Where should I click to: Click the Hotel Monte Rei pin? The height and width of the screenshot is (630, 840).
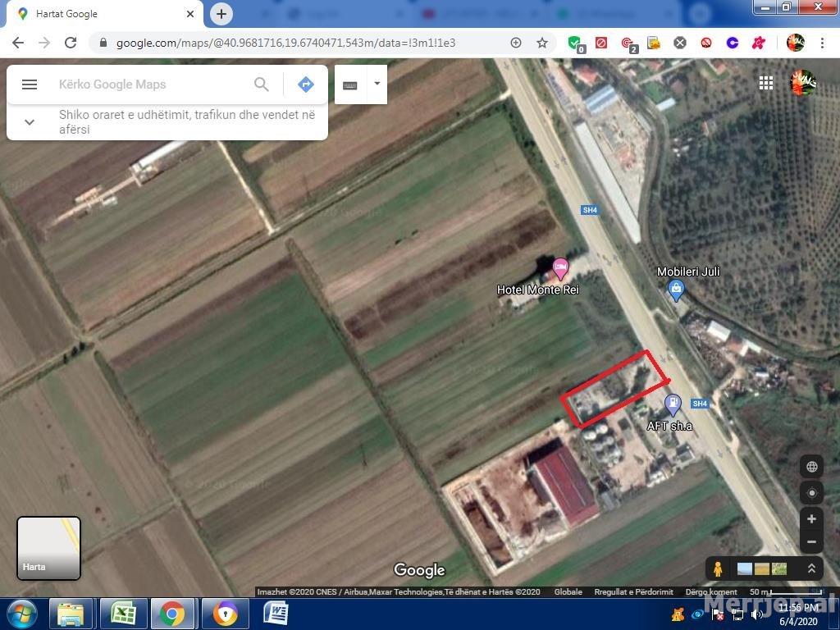click(561, 269)
